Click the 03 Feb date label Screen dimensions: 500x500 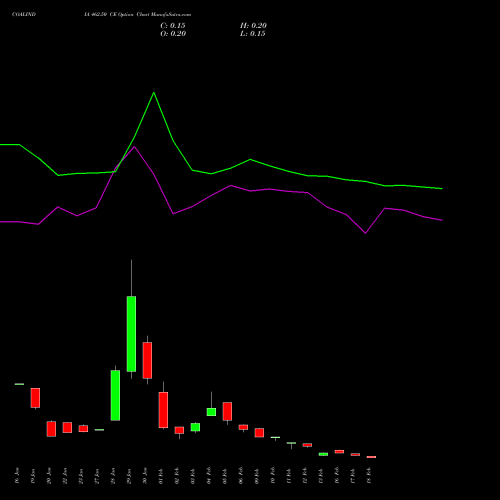[x=193, y=476]
